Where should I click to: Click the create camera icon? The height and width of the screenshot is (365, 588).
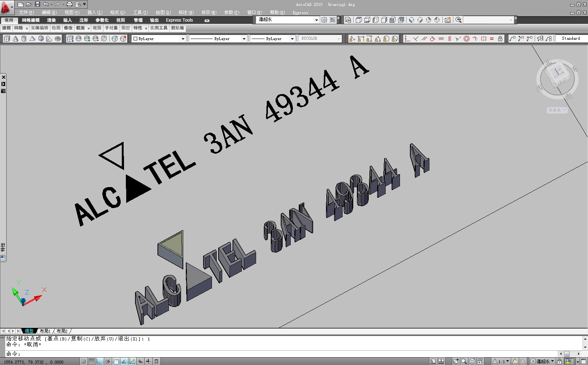(448, 20)
